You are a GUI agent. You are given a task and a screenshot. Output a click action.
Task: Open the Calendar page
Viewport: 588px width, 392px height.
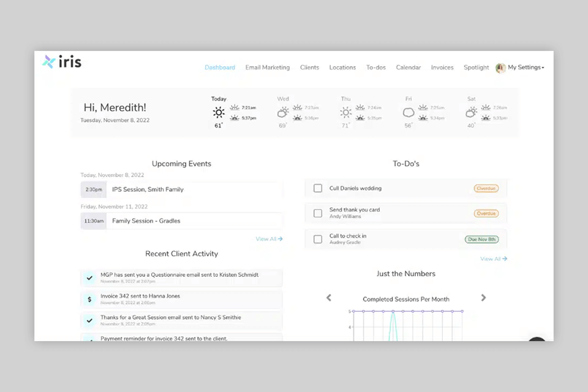pyautogui.click(x=409, y=67)
